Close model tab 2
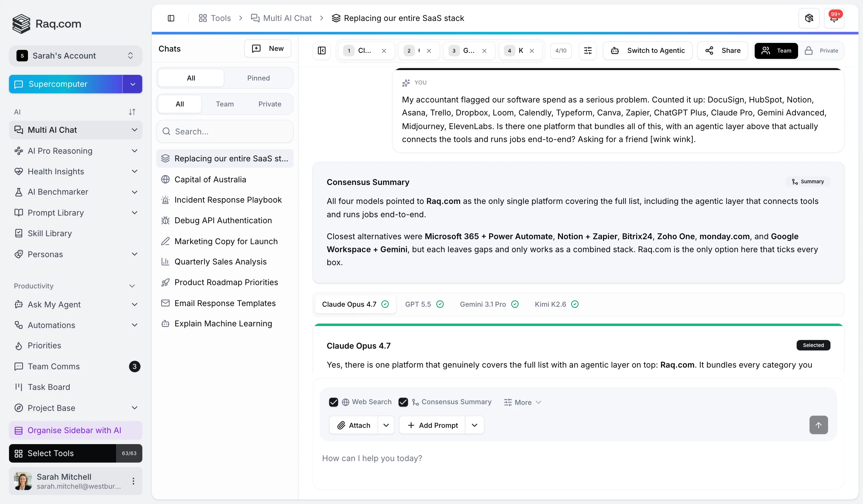This screenshot has width=863, height=504. click(x=429, y=51)
